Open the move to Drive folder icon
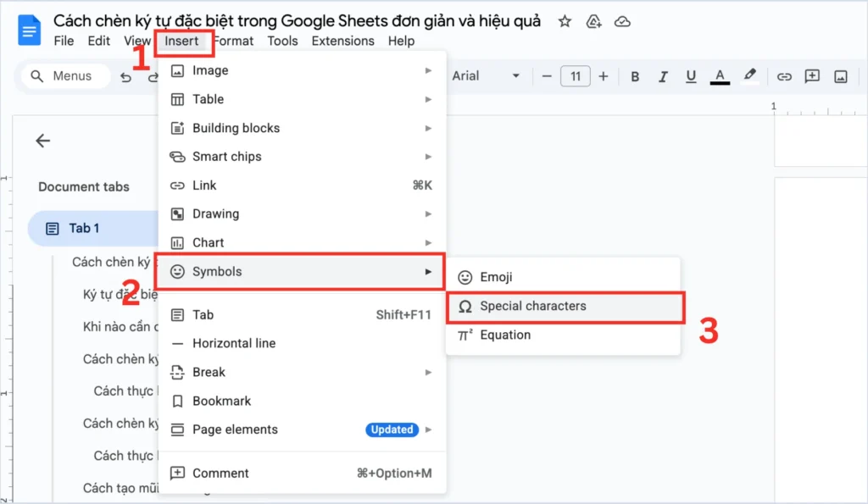Screen dimensions: 868x504 click(593, 21)
